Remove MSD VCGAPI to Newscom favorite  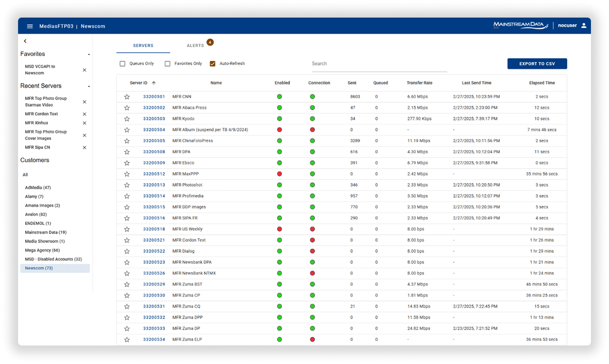click(85, 70)
